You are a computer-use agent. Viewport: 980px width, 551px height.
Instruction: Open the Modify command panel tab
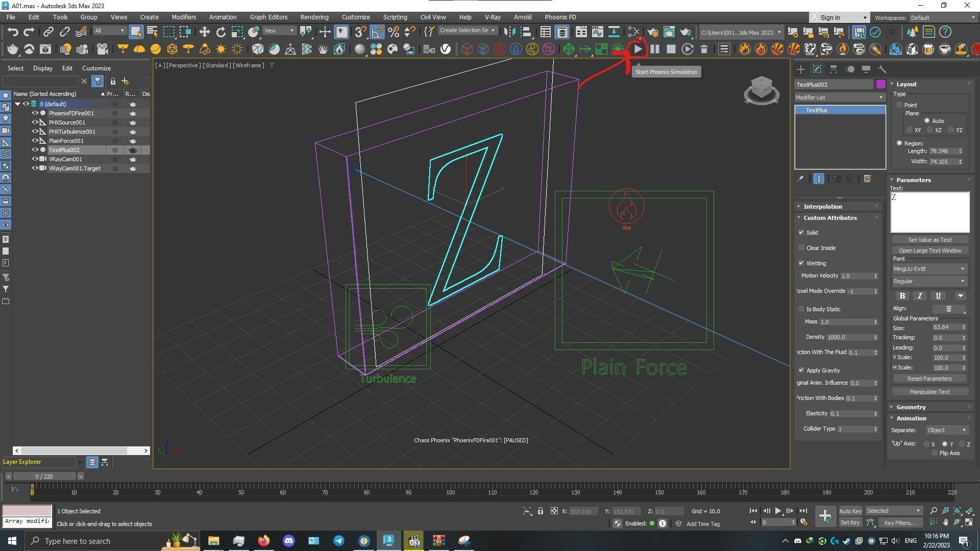817,69
